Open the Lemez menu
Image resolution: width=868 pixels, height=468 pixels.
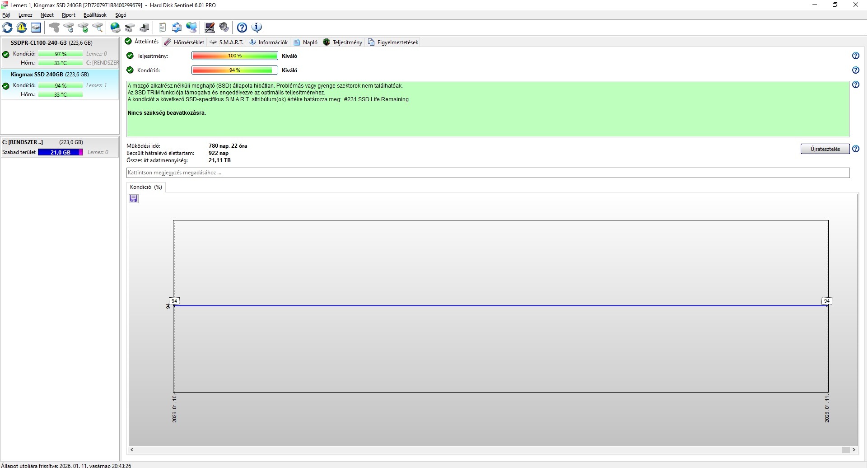point(25,15)
